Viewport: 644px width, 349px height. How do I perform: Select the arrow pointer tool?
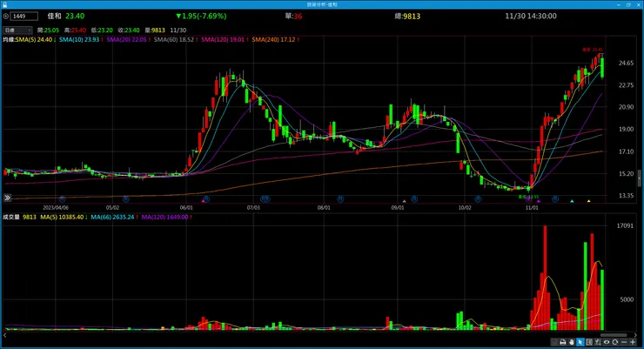point(580,342)
